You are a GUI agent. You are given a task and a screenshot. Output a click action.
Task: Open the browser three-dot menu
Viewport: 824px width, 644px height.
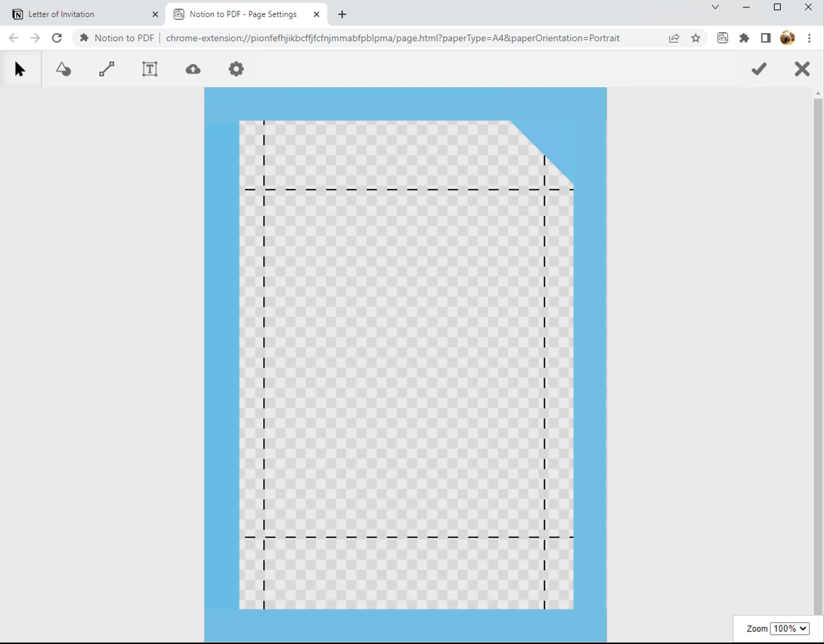pyautogui.click(x=809, y=38)
